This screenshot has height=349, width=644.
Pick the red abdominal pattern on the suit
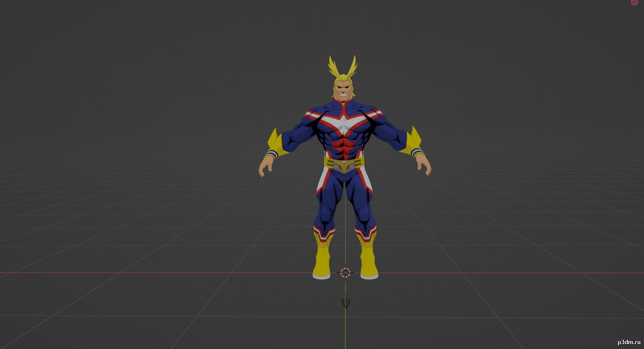click(x=344, y=147)
